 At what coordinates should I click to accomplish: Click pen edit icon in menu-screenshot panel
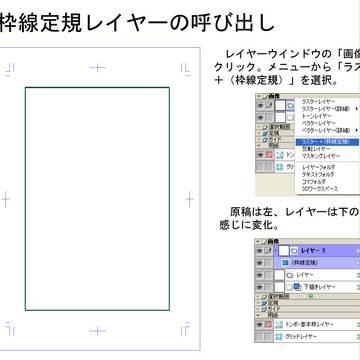pyautogui.click(x=268, y=105)
